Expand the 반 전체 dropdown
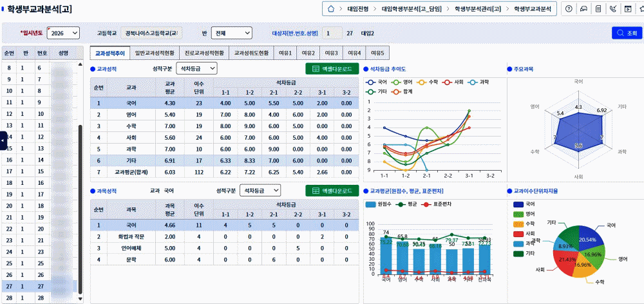This screenshot has width=644, height=304. tap(231, 33)
